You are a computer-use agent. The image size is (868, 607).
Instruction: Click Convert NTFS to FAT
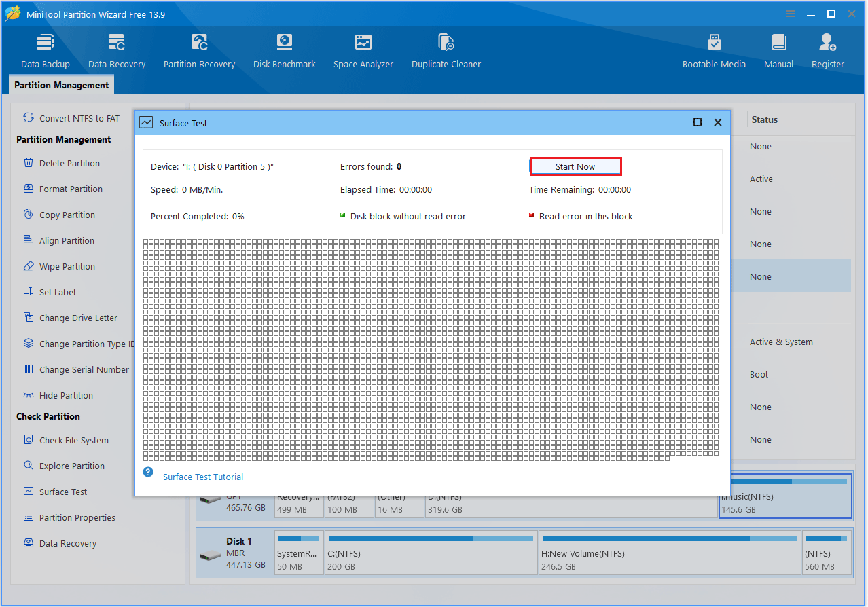pyautogui.click(x=71, y=118)
